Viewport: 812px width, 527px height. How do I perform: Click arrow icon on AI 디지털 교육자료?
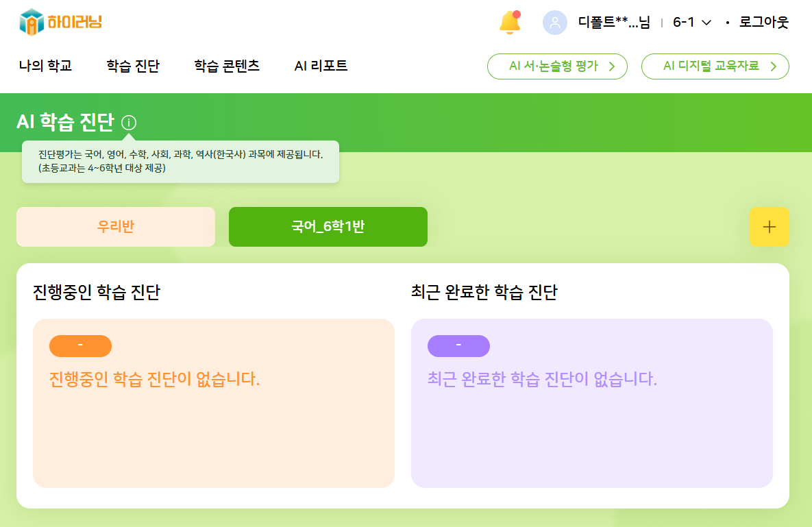click(774, 66)
